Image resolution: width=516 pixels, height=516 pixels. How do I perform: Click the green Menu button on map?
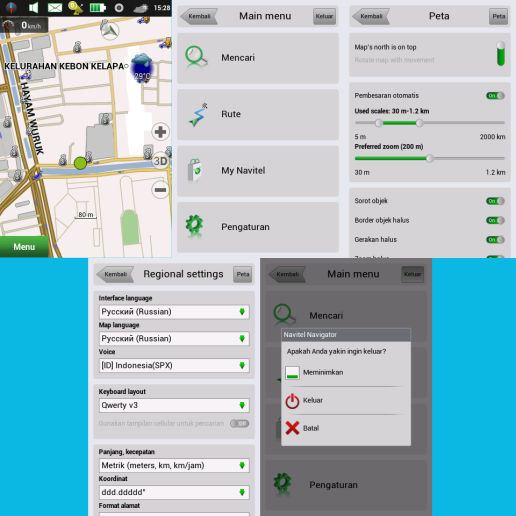tap(24, 247)
